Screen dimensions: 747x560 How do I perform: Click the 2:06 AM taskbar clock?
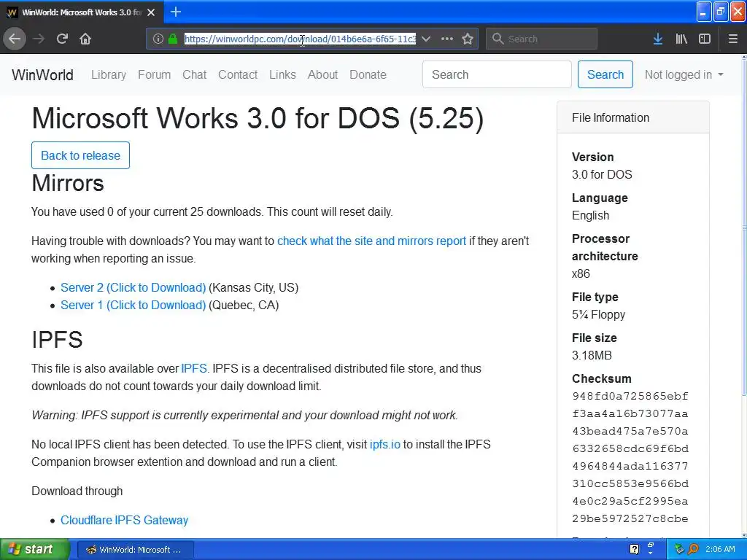(720, 549)
